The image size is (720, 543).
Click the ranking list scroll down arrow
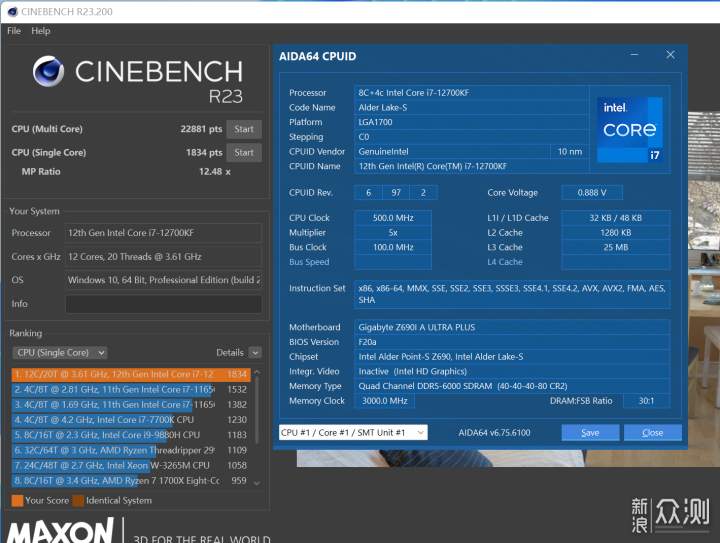coord(257,483)
